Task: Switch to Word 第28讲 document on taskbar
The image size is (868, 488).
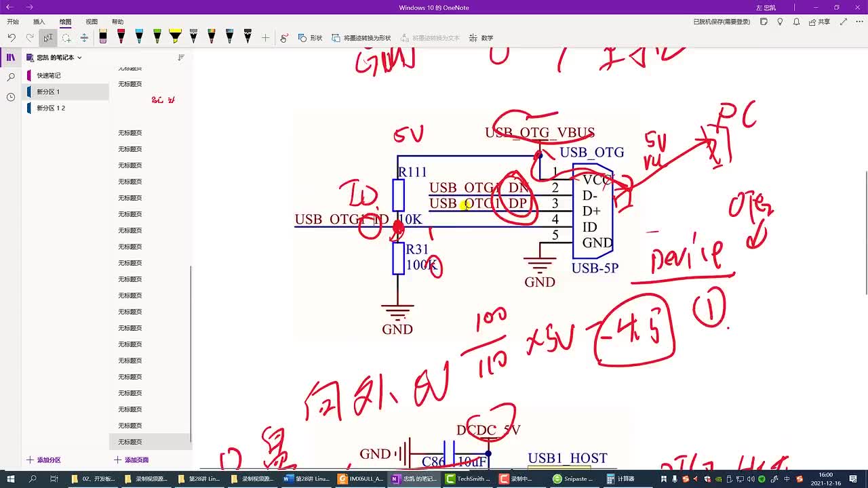Action: pyautogui.click(x=307, y=479)
